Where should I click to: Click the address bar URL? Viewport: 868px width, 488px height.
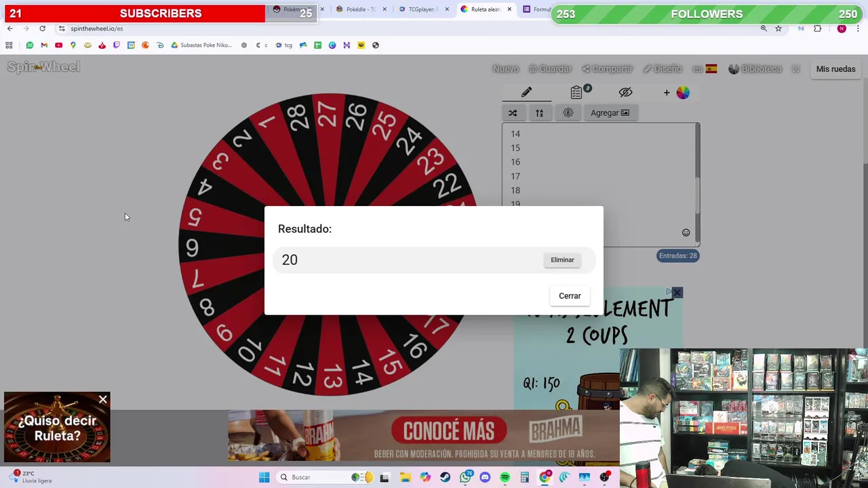point(96,28)
